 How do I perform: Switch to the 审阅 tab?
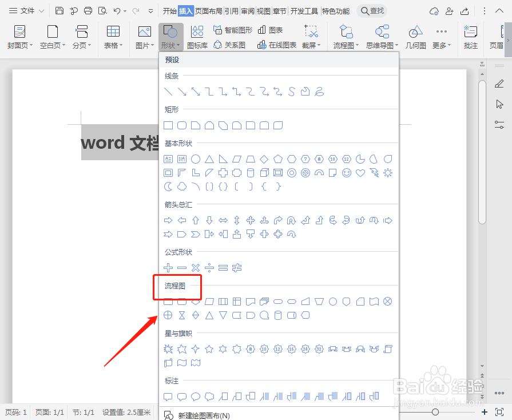click(247, 11)
